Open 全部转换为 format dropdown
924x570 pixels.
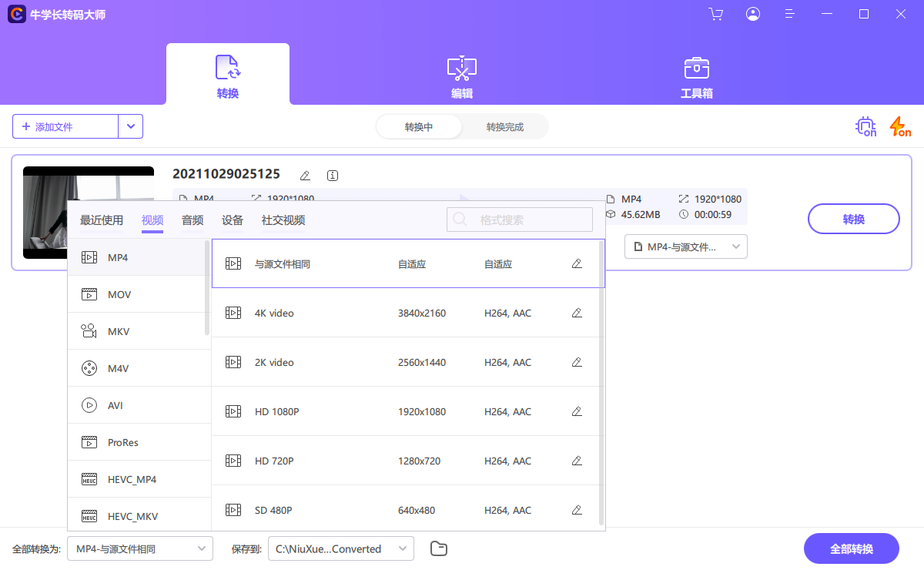tap(140, 549)
